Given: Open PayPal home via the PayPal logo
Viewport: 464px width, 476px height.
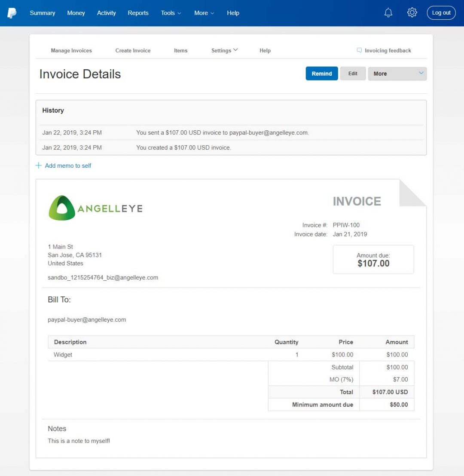Looking at the screenshot, I should click(x=12, y=12).
